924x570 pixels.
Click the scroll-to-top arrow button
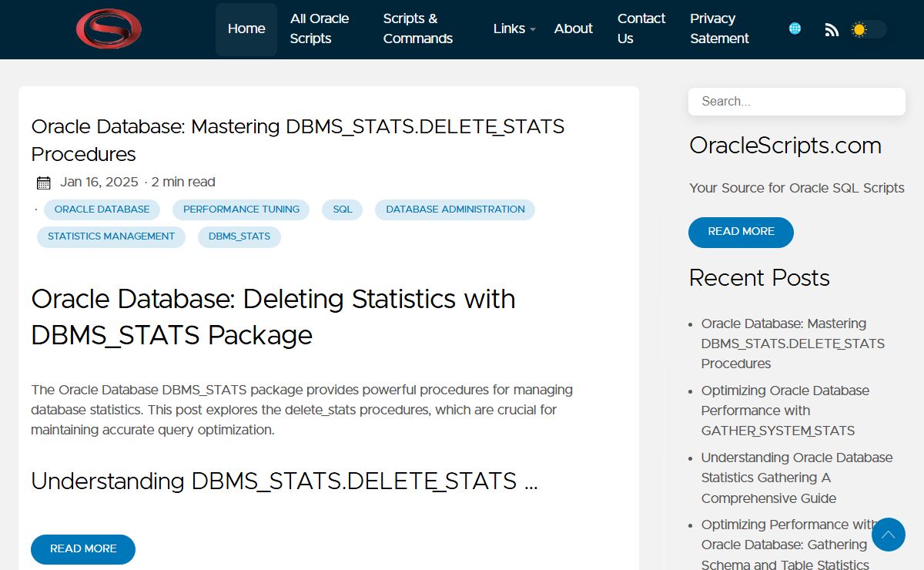(889, 535)
